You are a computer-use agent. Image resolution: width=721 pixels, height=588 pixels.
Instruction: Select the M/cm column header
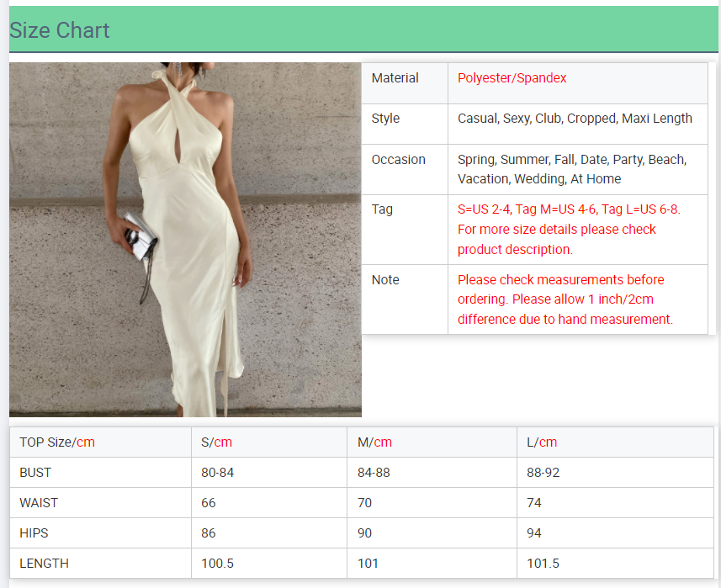tap(374, 442)
